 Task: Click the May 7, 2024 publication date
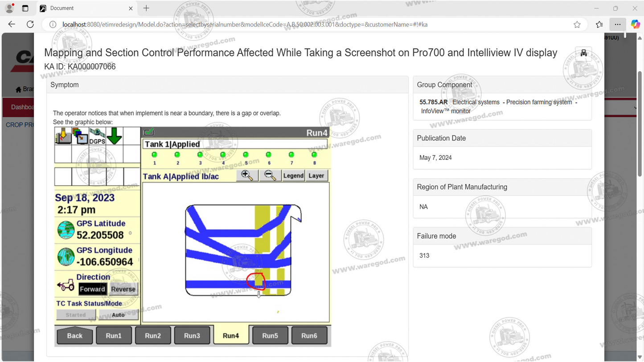coord(435,158)
